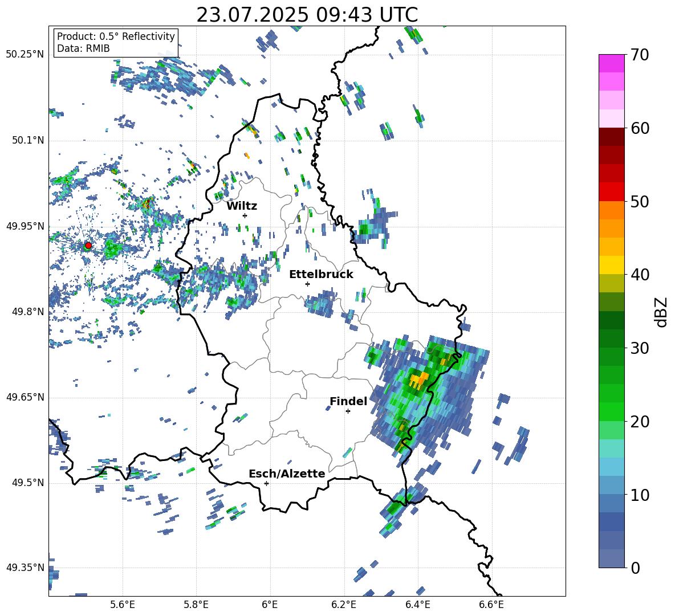The image size is (675, 616).
Task: Click the Findel city label
Action: [348, 401]
